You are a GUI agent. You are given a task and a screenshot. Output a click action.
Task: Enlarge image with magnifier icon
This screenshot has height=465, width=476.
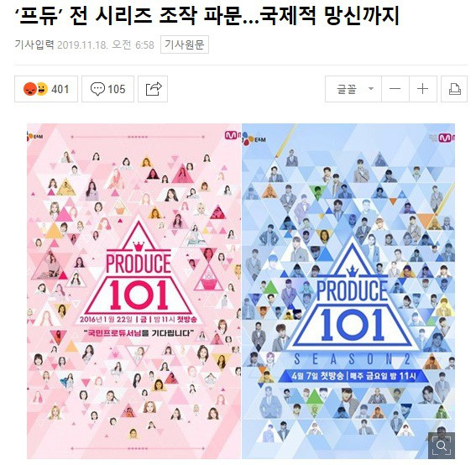point(442,446)
